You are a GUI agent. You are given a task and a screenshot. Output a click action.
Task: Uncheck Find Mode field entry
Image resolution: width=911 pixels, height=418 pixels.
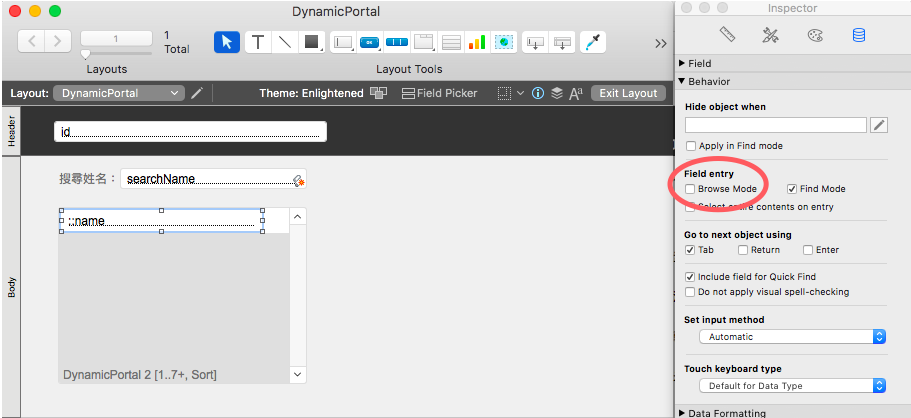tap(791, 189)
